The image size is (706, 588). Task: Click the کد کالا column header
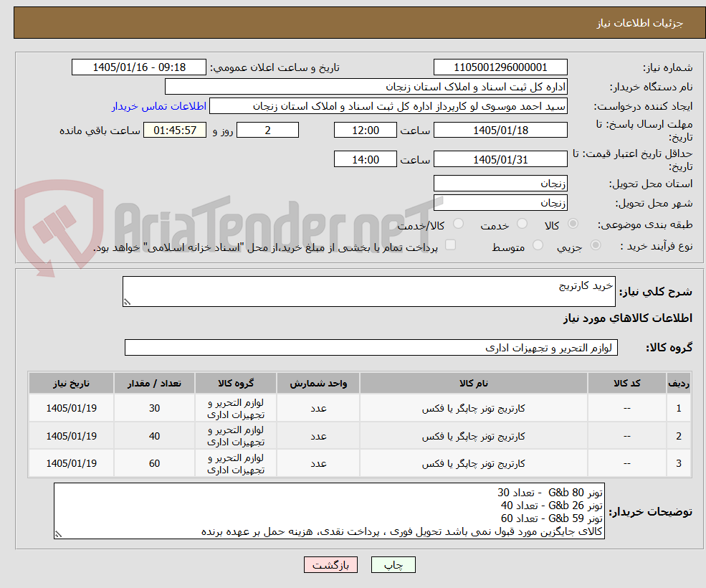(626, 384)
